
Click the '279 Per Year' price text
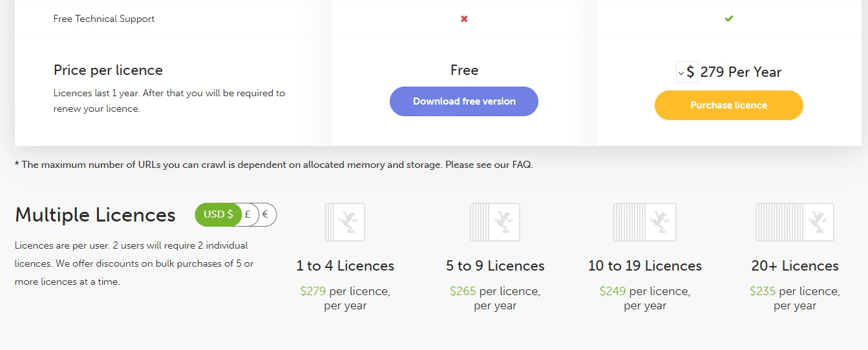(741, 72)
